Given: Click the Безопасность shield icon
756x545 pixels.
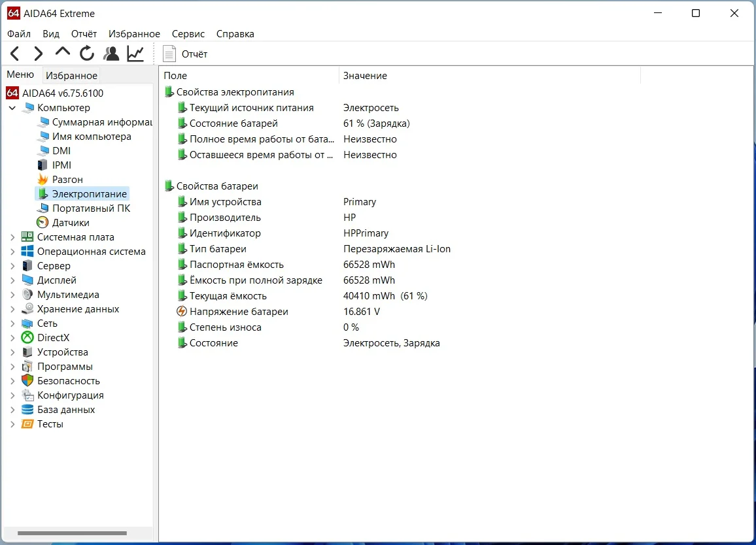Looking at the screenshot, I should [27, 381].
